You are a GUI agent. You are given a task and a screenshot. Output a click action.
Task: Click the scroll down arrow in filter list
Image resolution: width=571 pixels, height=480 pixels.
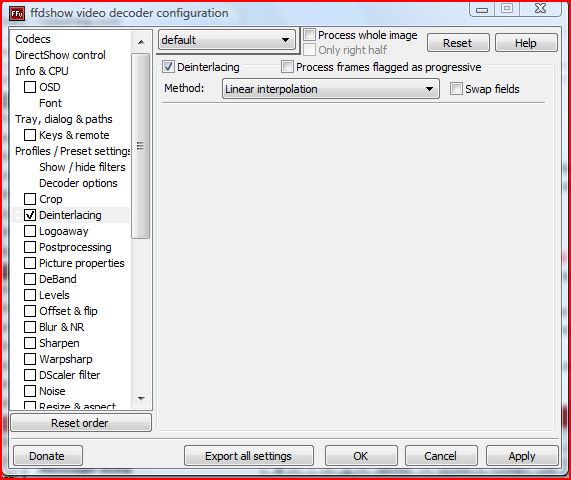pyautogui.click(x=141, y=398)
